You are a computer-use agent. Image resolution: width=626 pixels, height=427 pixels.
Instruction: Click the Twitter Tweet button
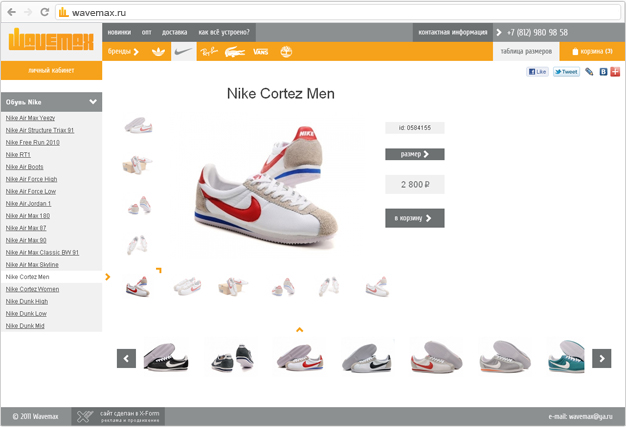tap(566, 72)
